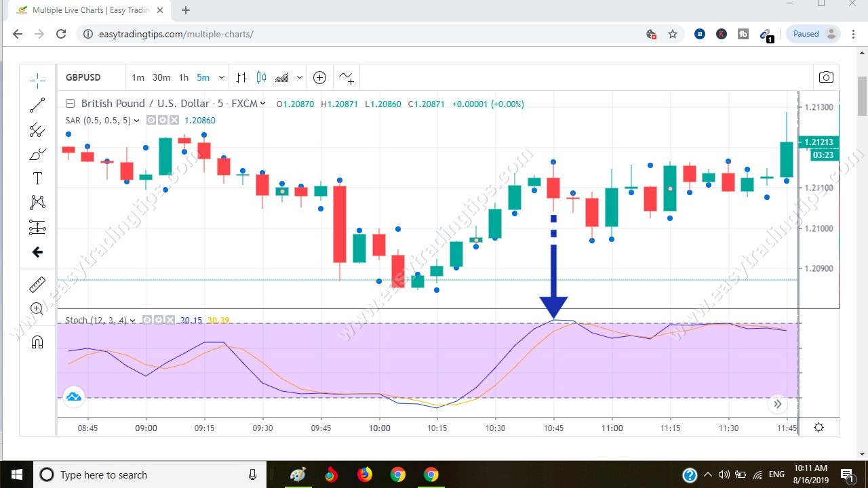Screen dimensions: 868x488
Task: Expand the chart interval dropdown
Action: [x=222, y=77]
